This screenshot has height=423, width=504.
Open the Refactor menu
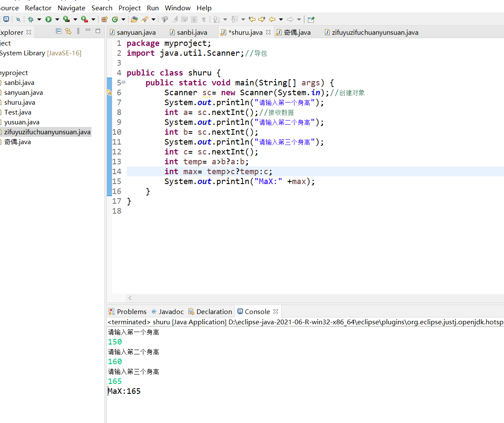click(x=38, y=8)
